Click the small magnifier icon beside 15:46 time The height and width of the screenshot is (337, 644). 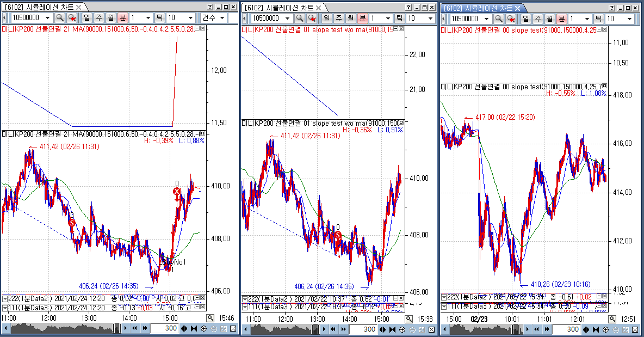(210, 318)
